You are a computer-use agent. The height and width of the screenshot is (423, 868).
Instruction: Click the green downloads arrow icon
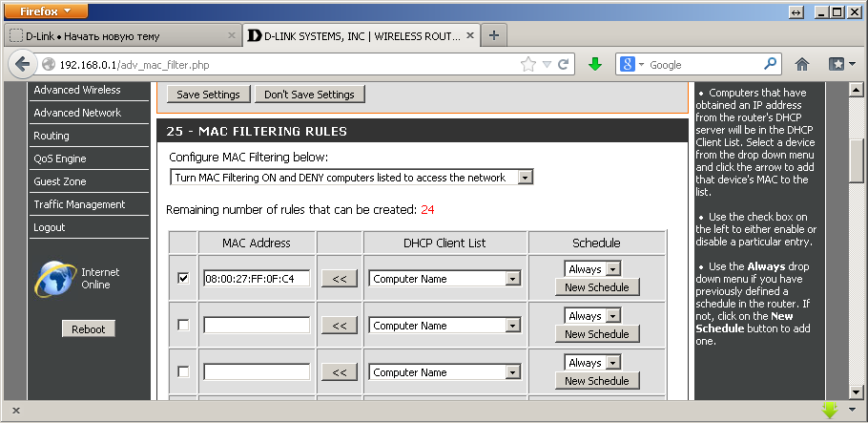click(x=595, y=65)
